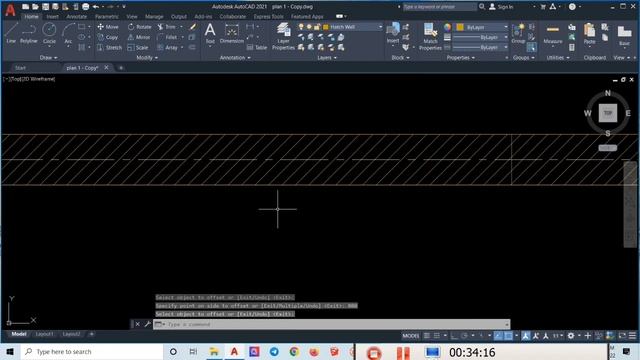This screenshot has width=640, height=360.
Task: Select the Line tool
Action: click(11, 33)
